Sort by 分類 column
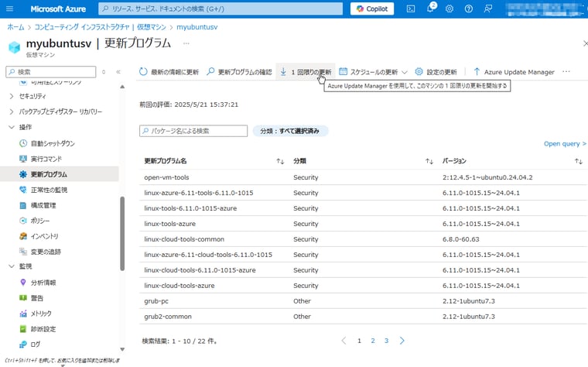The image size is (588, 367). pos(299,161)
